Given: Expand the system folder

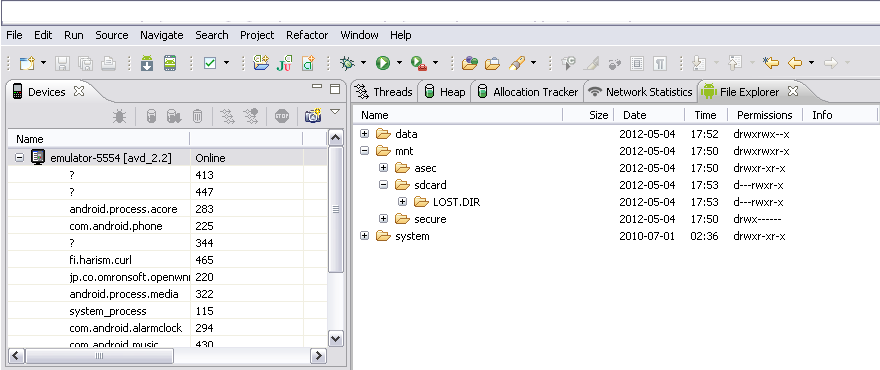Looking at the screenshot, I should (365, 236).
